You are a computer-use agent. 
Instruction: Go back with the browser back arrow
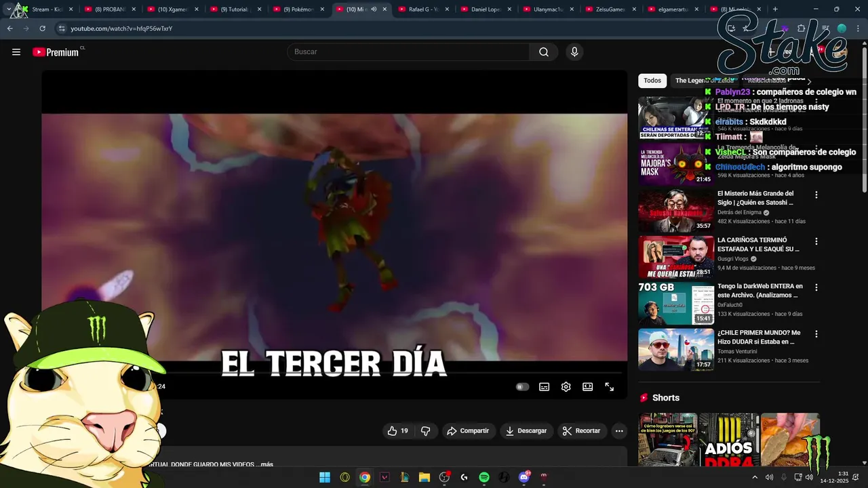pos(9,28)
